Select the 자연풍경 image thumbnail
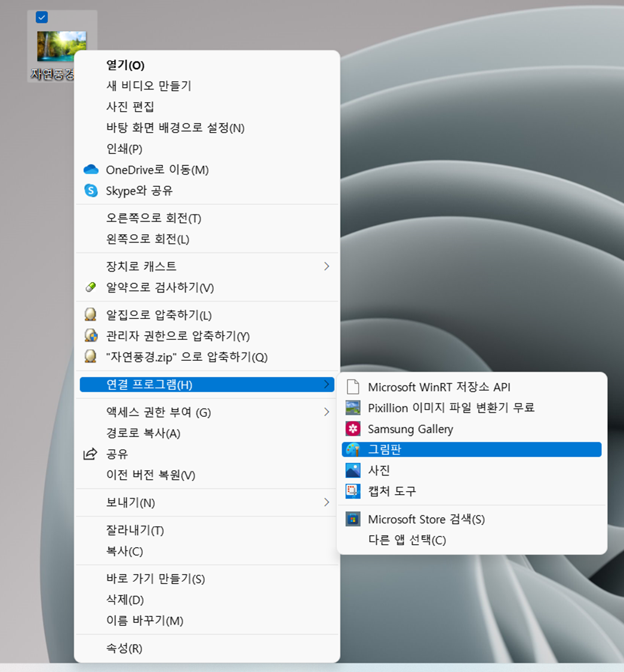 pyautogui.click(x=62, y=46)
